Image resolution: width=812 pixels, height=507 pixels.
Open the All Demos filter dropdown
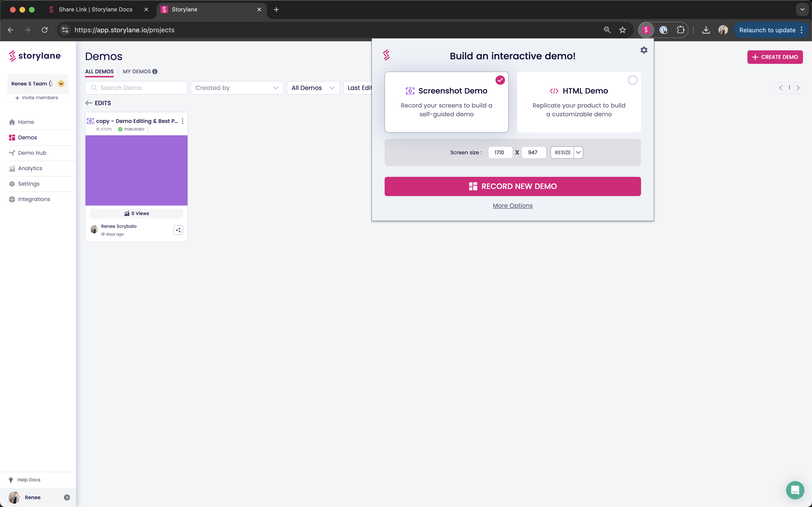[x=313, y=88]
